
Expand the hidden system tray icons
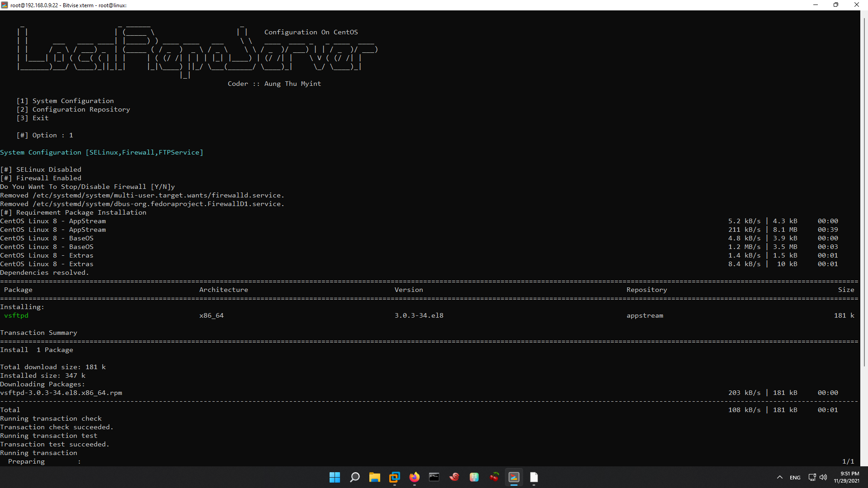(780, 477)
